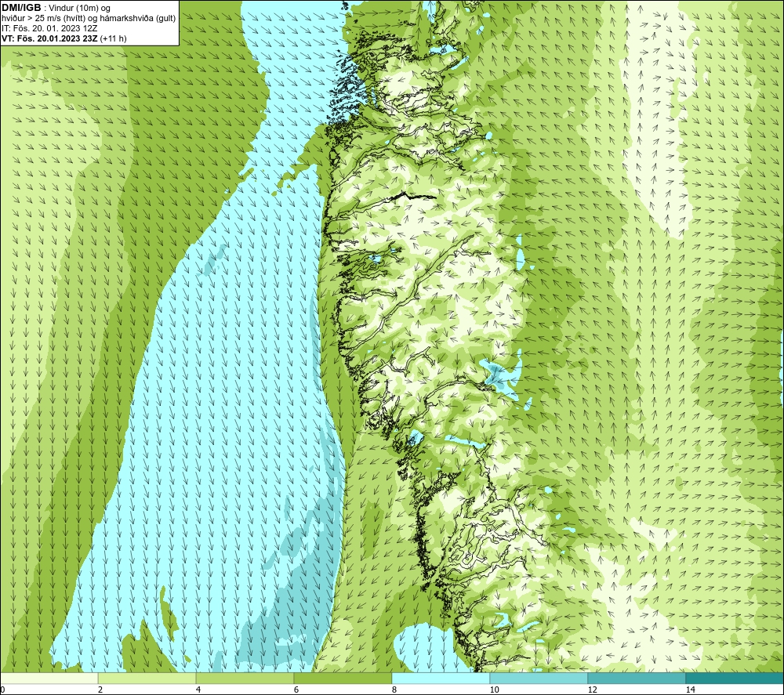
Task: Click the scale label 2
Action: [x=100, y=690]
